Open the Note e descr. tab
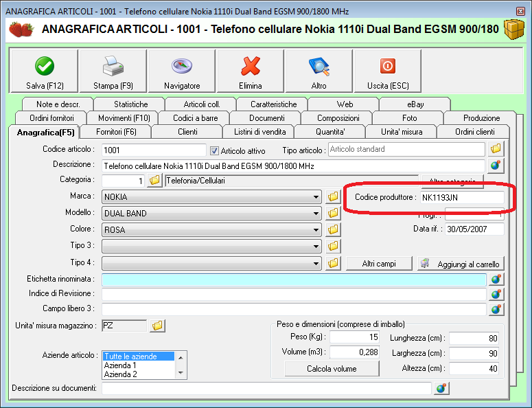The height and width of the screenshot is (408, 532). (x=58, y=104)
